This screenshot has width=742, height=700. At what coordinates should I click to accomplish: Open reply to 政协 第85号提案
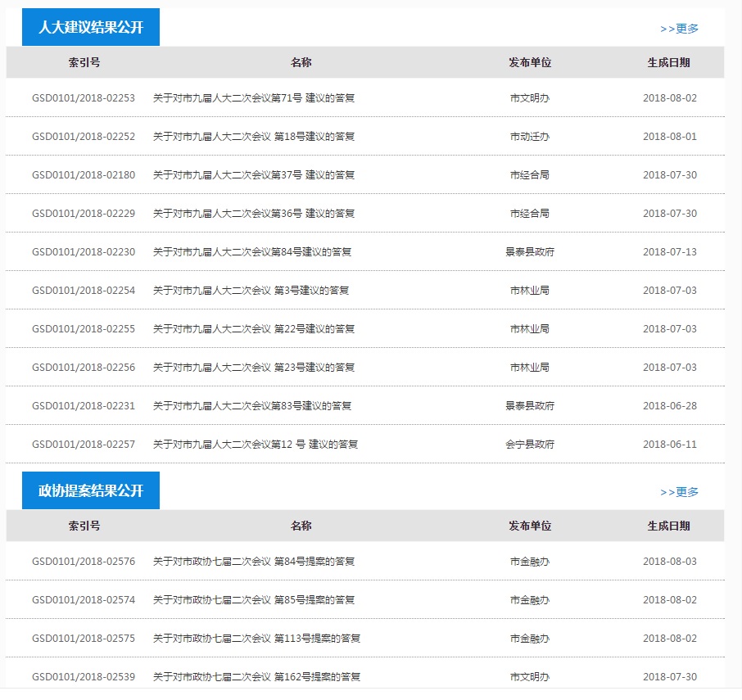pyautogui.click(x=254, y=600)
